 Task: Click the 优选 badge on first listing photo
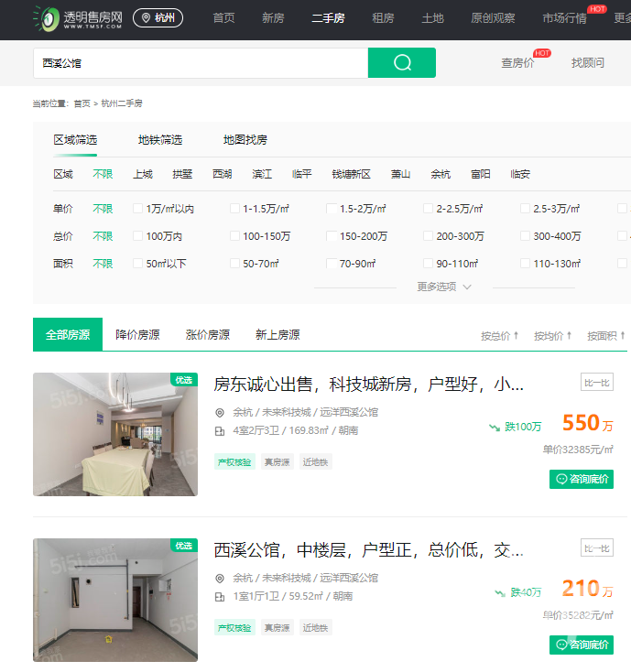184,380
